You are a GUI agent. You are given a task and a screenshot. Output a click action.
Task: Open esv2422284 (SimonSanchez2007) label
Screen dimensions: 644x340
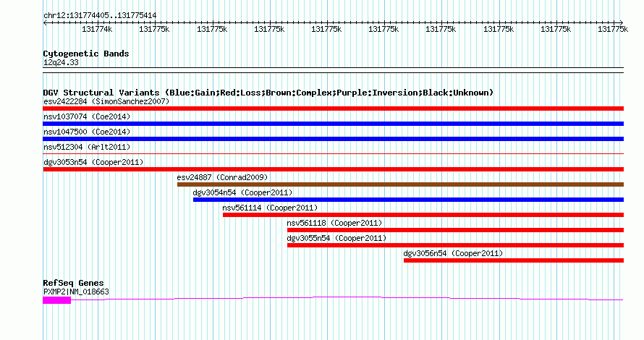[106, 101]
